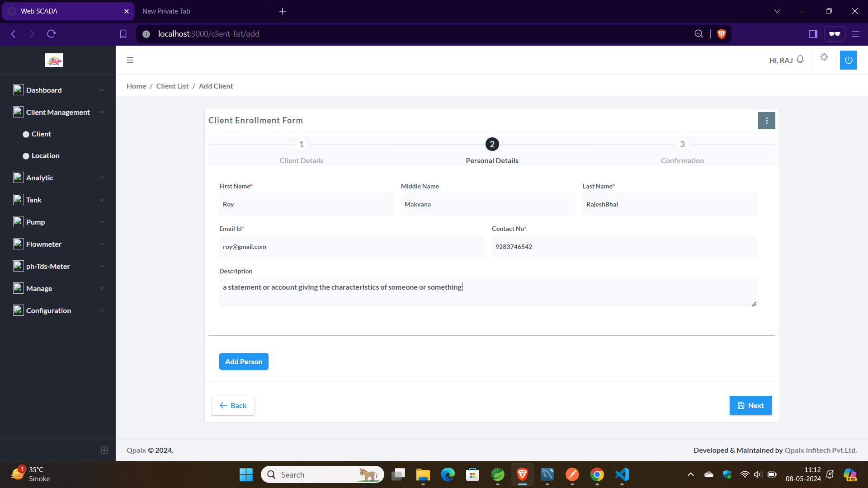Click the Next button
Viewport: 868px width, 488px height.
750,405
